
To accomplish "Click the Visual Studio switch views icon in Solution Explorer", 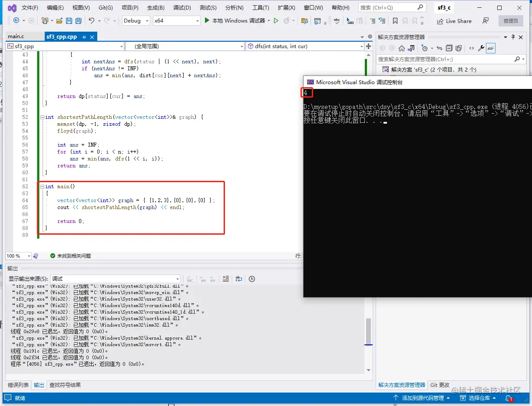I will coord(411,48).
